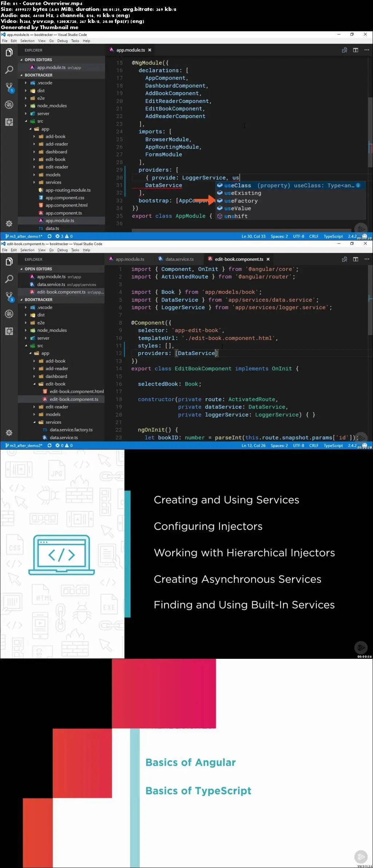Open app.component.css in the explorer
The height and width of the screenshot is (868, 373).
[x=65, y=198]
